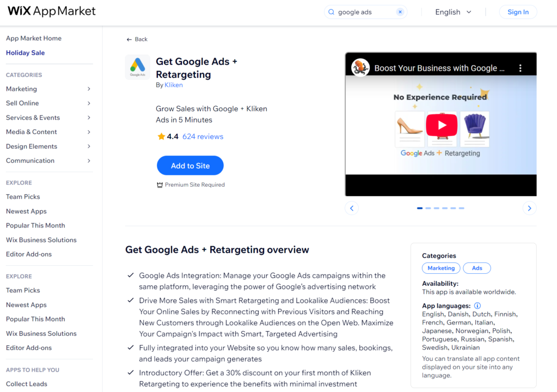Viewport: 557px width, 392px height.
Task: Advance the carousel with the right arrow
Action: pyautogui.click(x=529, y=208)
